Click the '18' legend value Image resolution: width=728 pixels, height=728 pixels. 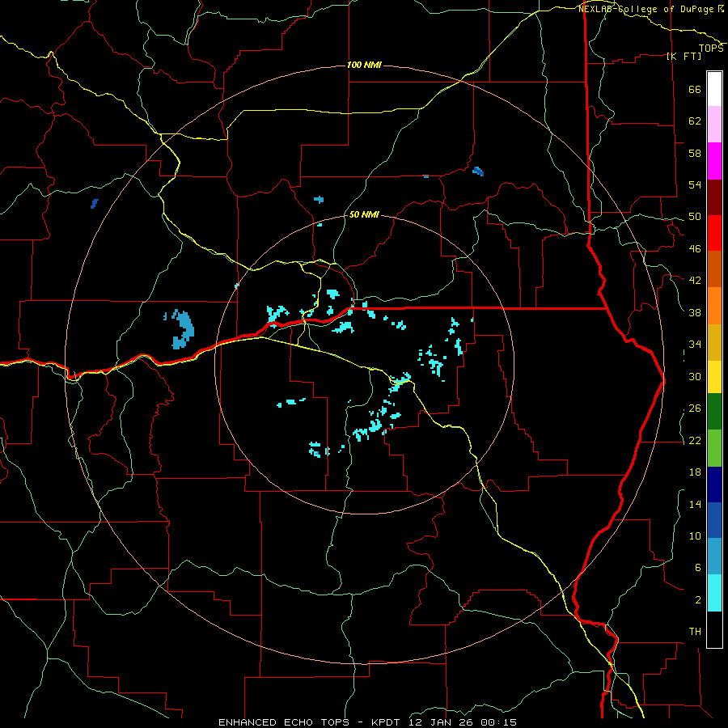pyautogui.click(x=695, y=472)
